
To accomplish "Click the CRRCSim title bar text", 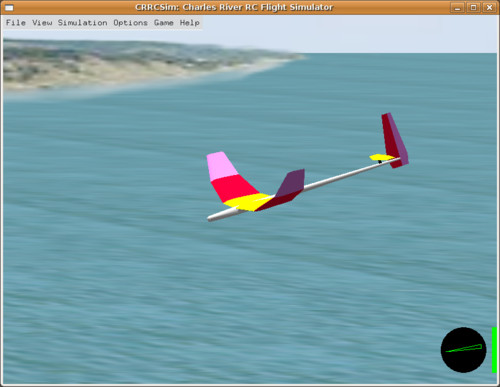I will tap(234, 7).
